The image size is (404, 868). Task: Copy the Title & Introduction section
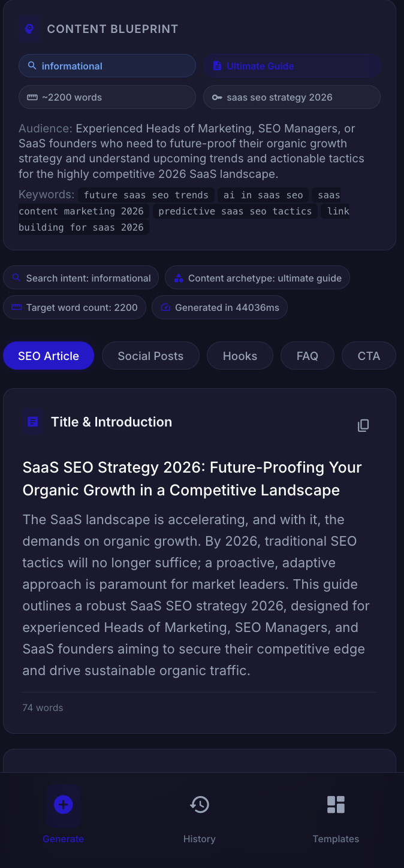tap(363, 425)
